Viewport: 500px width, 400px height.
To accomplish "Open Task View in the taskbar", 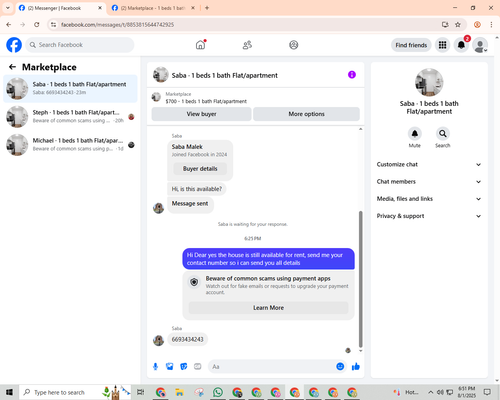I will pos(141,392).
